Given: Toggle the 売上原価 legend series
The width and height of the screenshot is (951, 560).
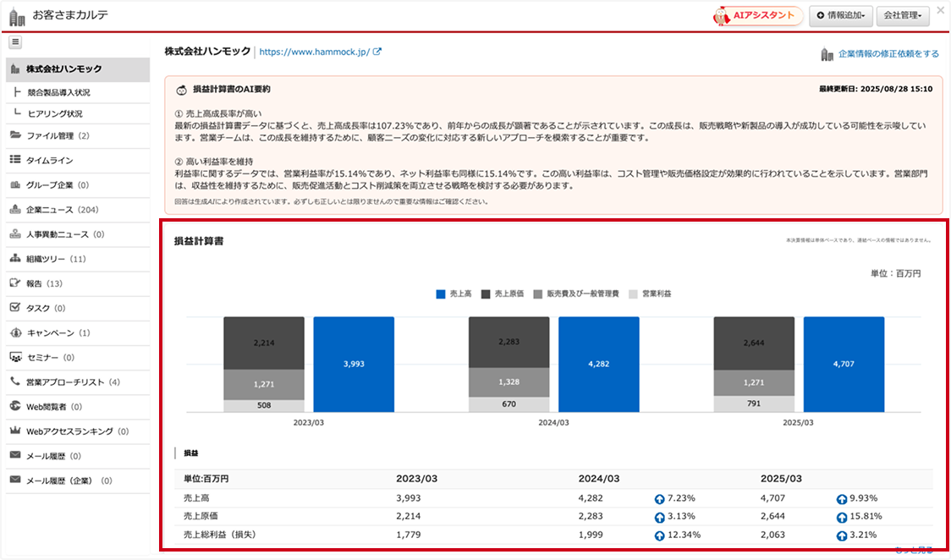Looking at the screenshot, I should [x=503, y=294].
